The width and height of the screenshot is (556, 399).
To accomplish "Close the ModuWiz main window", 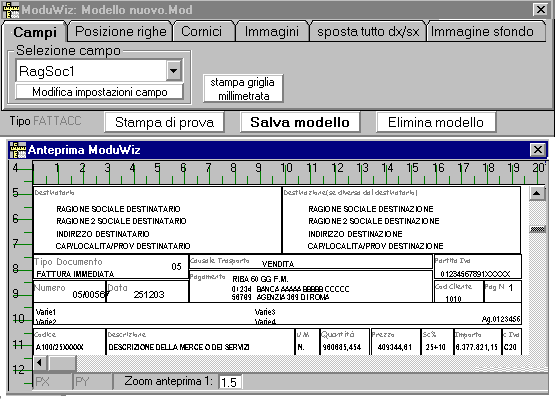I will coord(541,9).
